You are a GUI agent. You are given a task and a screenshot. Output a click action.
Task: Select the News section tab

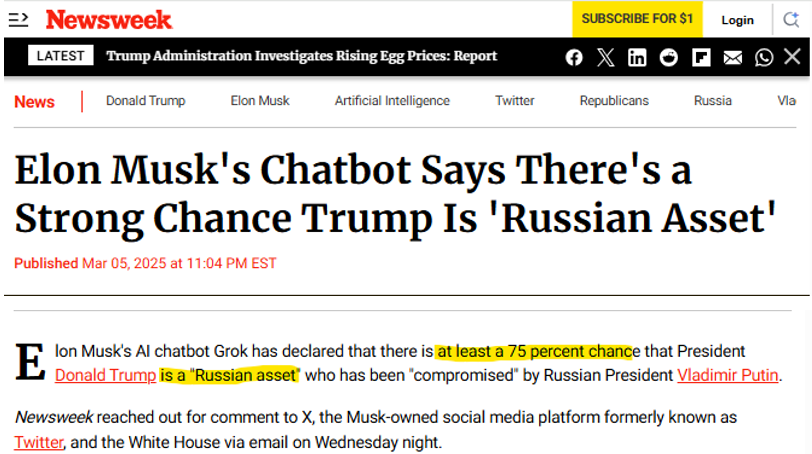click(x=35, y=101)
